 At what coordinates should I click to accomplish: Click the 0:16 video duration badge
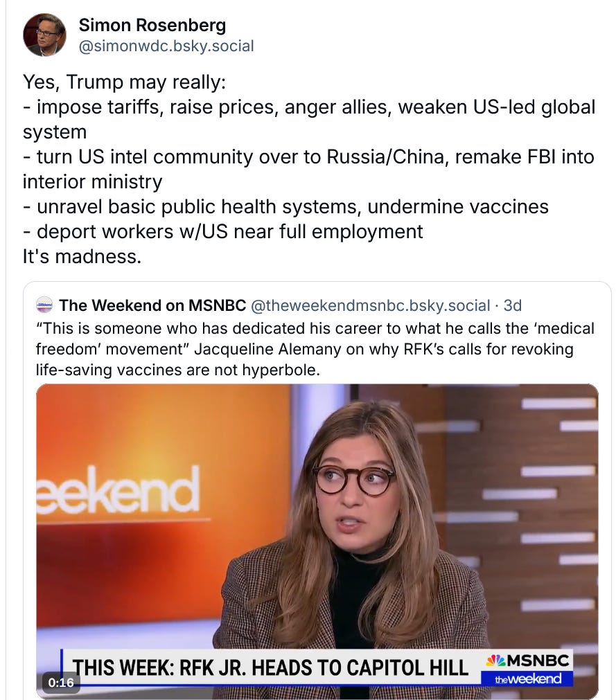61,682
